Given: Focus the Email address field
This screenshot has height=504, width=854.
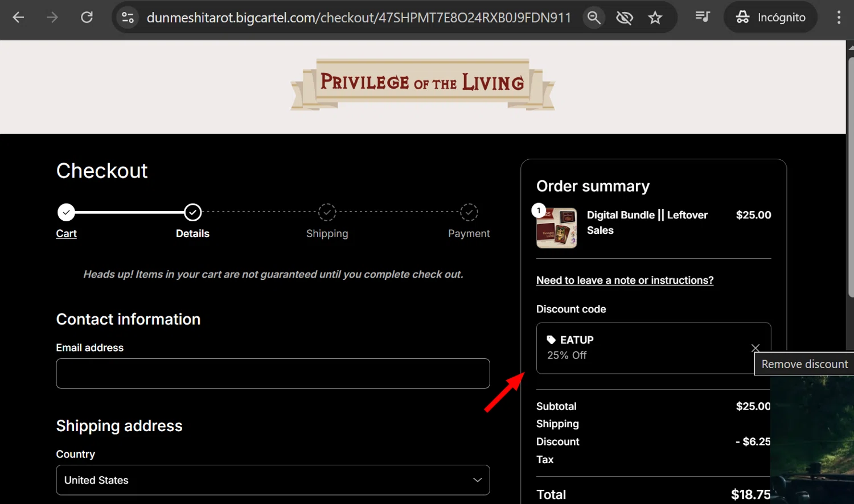Looking at the screenshot, I should click(x=273, y=373).
